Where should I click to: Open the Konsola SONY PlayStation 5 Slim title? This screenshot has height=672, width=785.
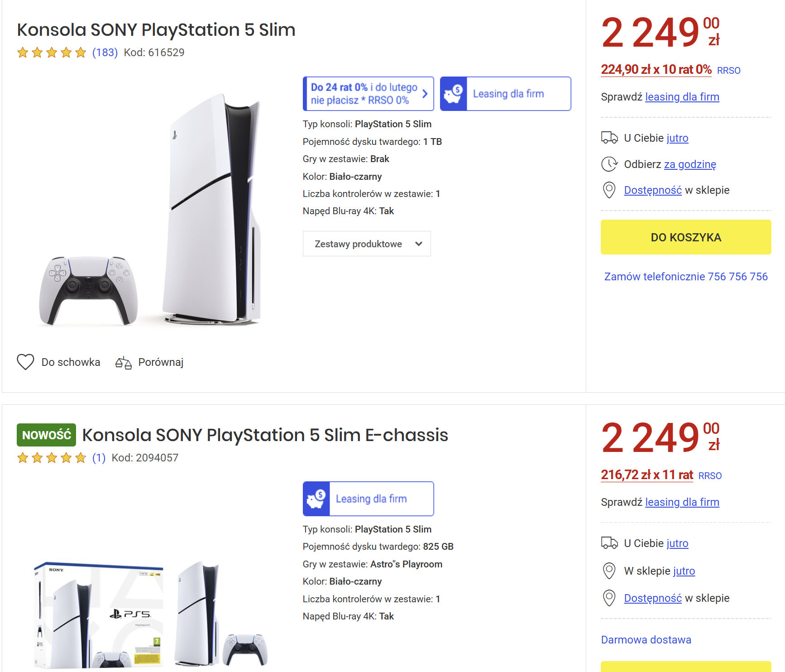[x=156, y=30]
